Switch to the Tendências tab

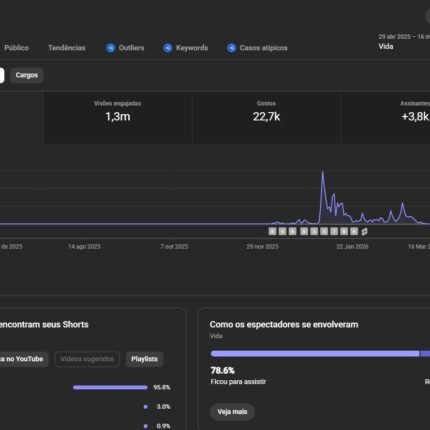pyautogui.click(x=67, y=48)
